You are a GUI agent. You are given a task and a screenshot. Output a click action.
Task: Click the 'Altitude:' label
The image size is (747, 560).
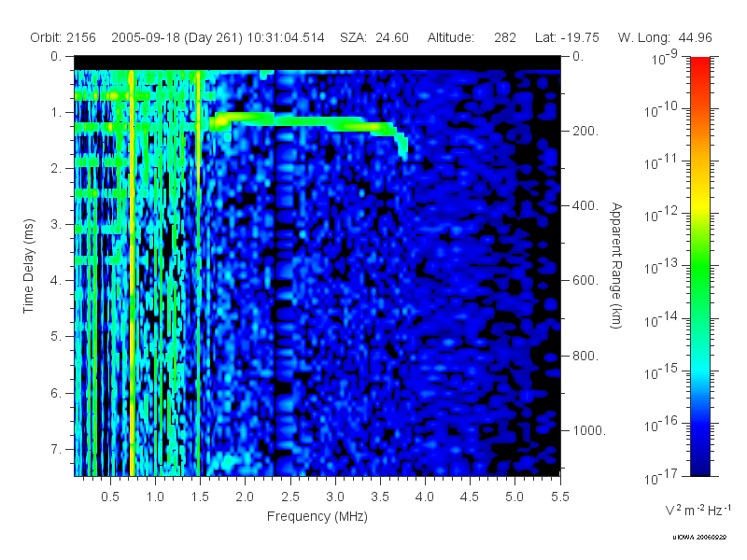[x=451, y=37]
